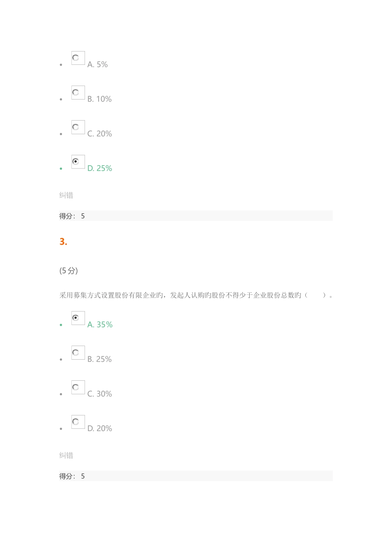Select the radio button next to B. 25%
The width and height of the screenshot is (392, 555).
coord(76,353)
